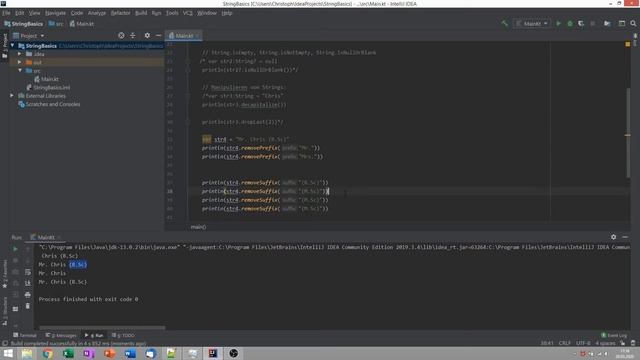The image size is (640, 360).
Task: Open the Project view selector dropdown
Action: [29, 36]
